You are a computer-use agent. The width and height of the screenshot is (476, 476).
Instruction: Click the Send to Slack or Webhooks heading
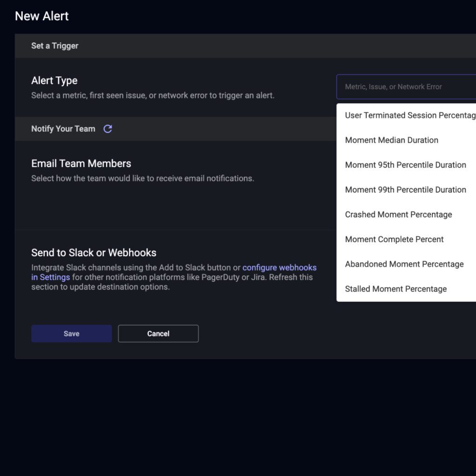[93, 252]
